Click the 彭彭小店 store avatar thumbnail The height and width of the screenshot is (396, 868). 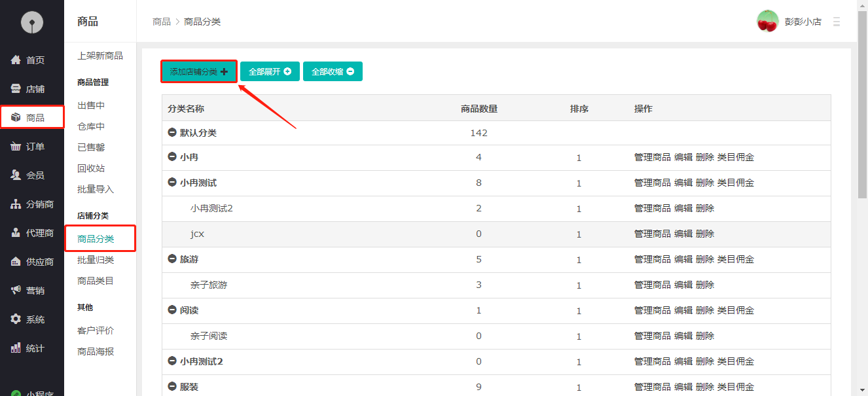(767, 21)
